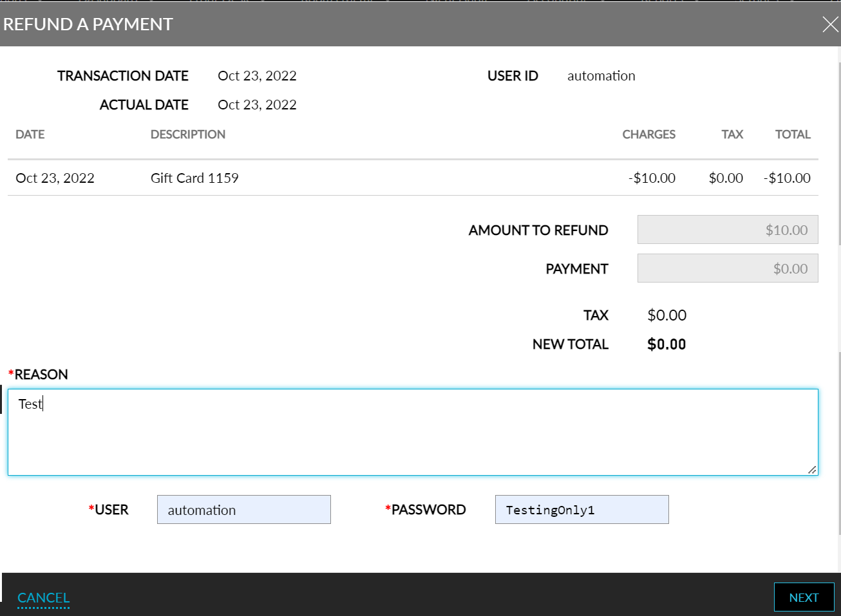Click the Amount to Refund field
841x616 pixels.
pyautogui.click(x=728, y=230)
